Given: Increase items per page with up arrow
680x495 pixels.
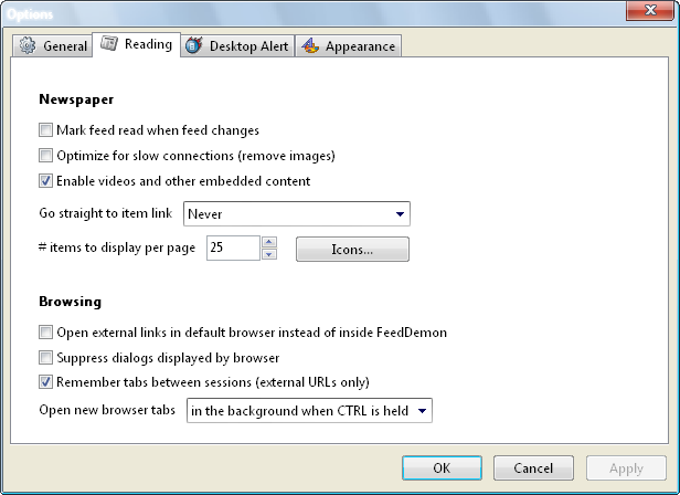Looking at the screenshot, I should pyautogui.click(x=269, y=242).
